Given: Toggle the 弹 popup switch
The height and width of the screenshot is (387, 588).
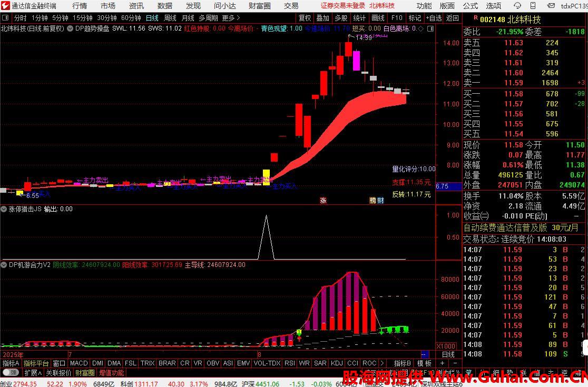Looking at the screenshot, I should (11, 373).
